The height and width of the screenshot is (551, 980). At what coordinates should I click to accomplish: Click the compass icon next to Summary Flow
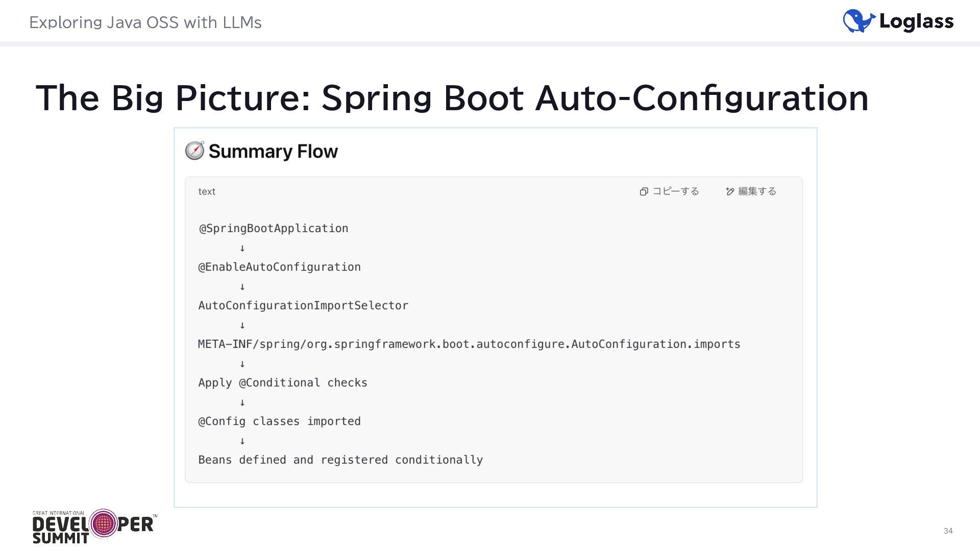tap(194, 151)
